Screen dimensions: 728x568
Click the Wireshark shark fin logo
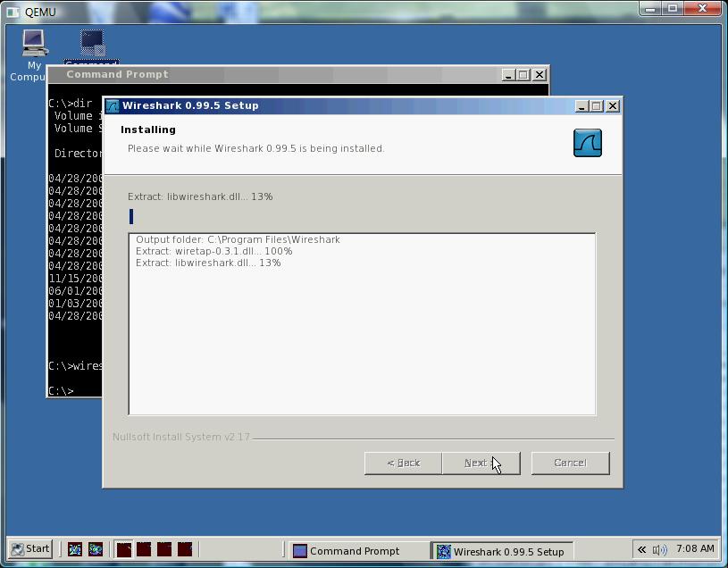coord(587,143)
